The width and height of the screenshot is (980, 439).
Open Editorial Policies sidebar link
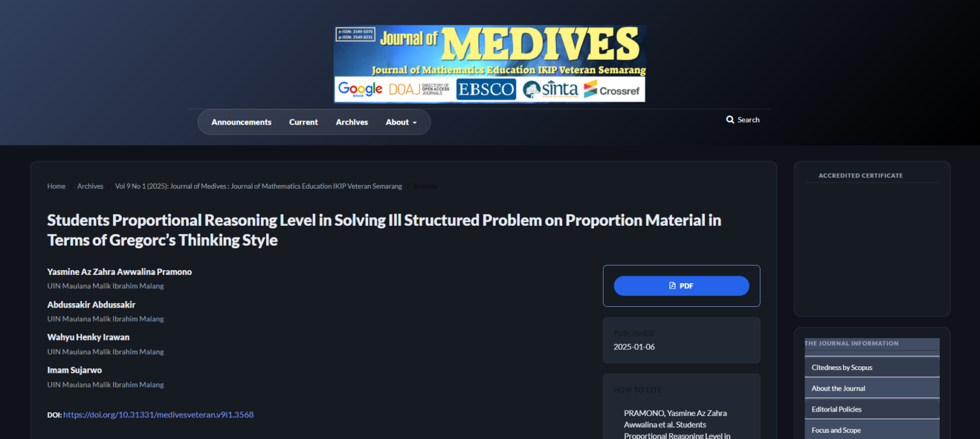point(872,410)
